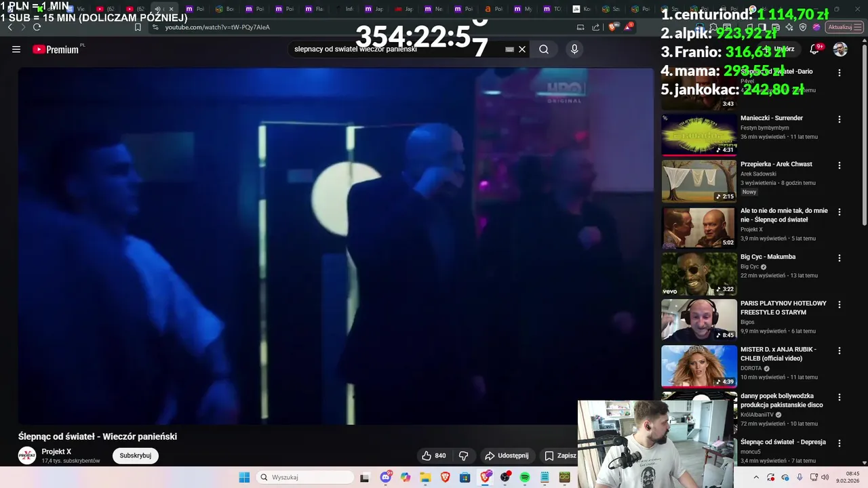Open Projekt X channel avatar
The width and height of the screenshot is (868, 488).
coord(27,455)
